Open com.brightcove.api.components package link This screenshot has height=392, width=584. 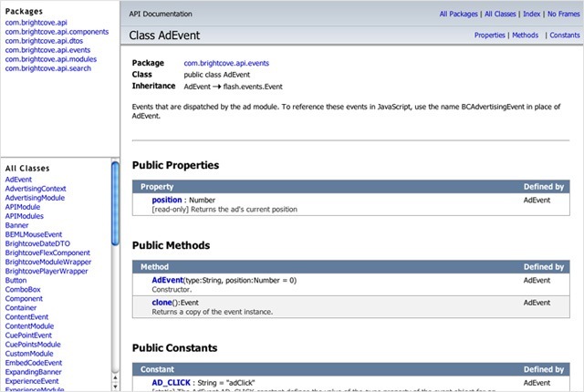57,32
